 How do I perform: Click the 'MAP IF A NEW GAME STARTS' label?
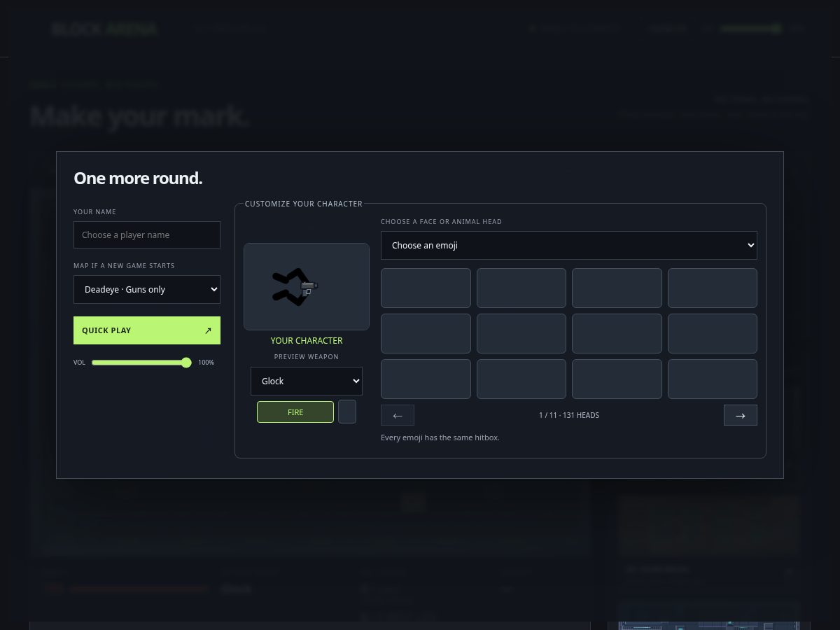(124, 266)
